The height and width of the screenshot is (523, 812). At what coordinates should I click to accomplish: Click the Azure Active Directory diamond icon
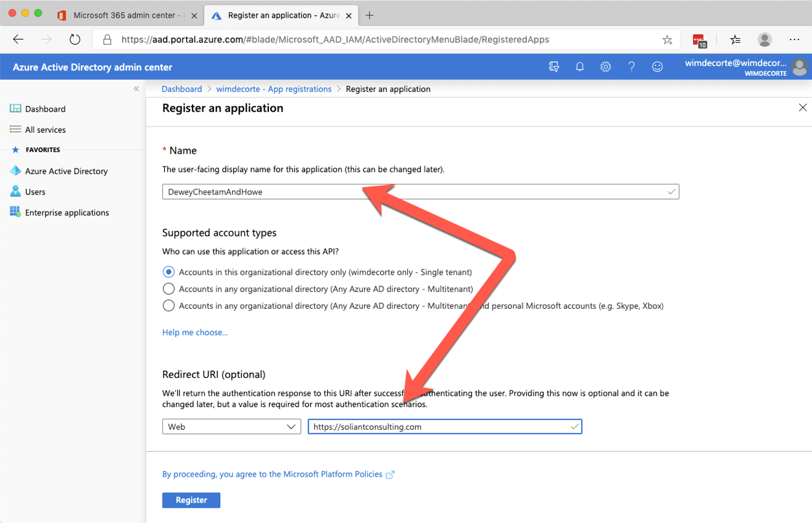click(15, 171)
